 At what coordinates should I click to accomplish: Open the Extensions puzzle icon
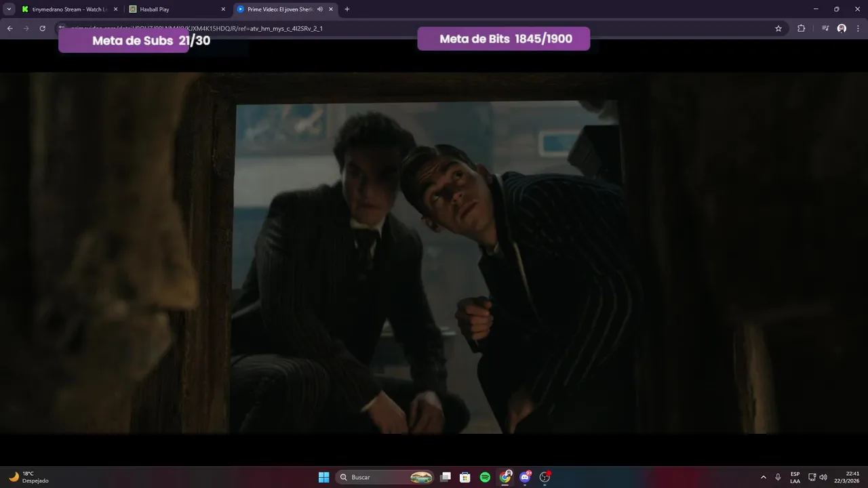[x=802, y=28]
